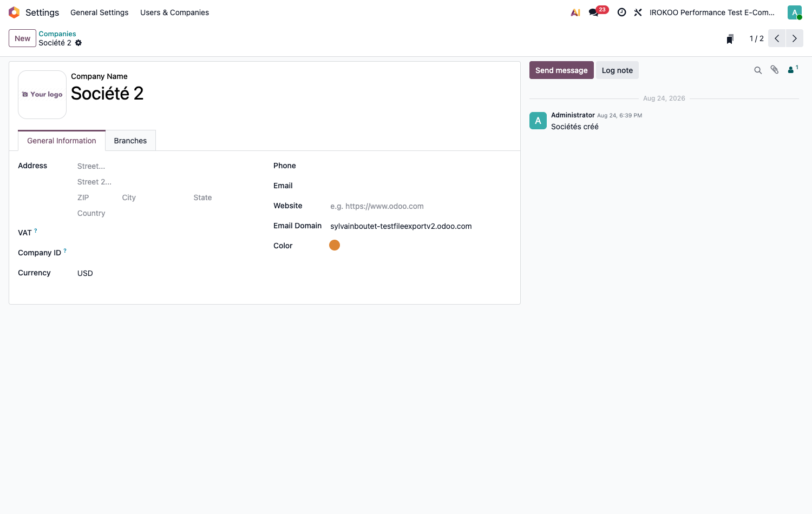Open attachments paperclip icon in chatter
Screen dimensions: 812x514
[x=775, y=70]
